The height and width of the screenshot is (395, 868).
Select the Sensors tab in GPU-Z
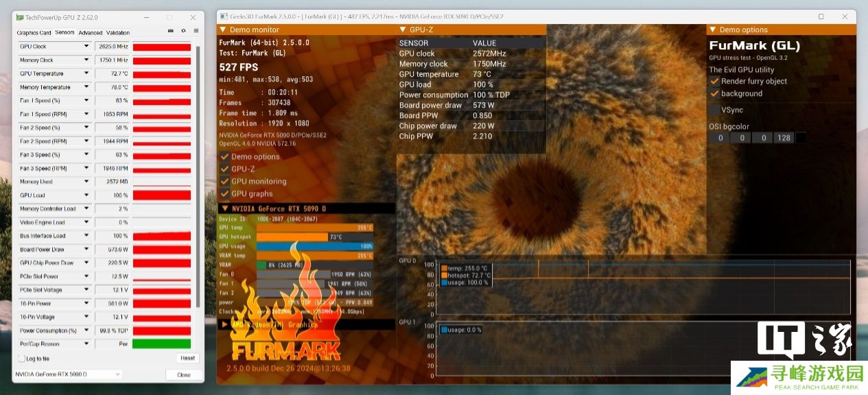click(x=64, y=32)
